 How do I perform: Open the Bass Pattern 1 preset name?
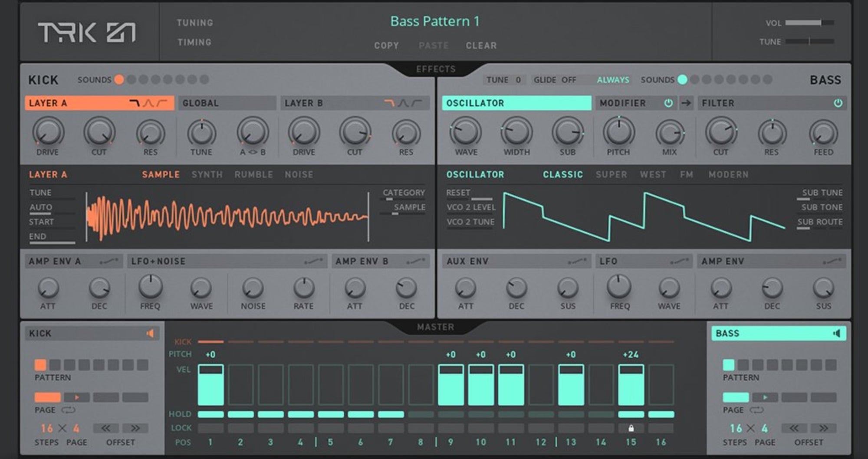click(x=434, y=21)
